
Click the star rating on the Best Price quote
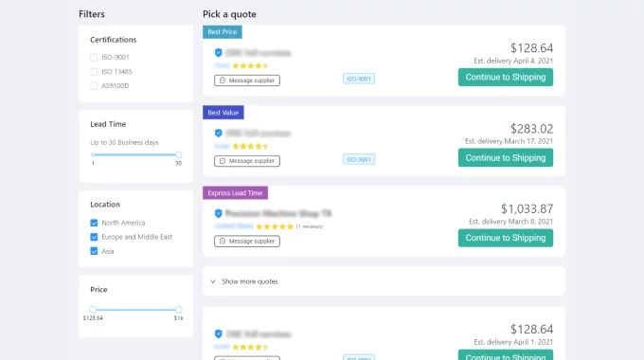click(x=251, y=65)
